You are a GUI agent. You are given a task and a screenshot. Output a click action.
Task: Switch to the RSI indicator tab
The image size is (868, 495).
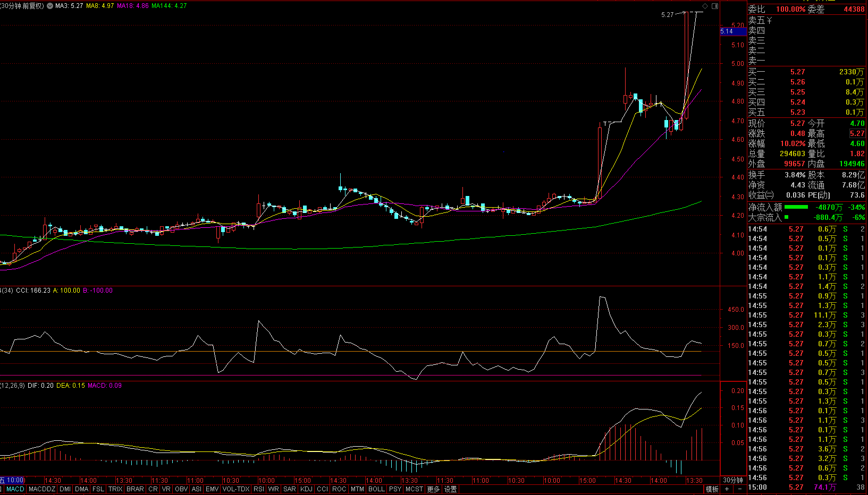click(x=258, y=489)
